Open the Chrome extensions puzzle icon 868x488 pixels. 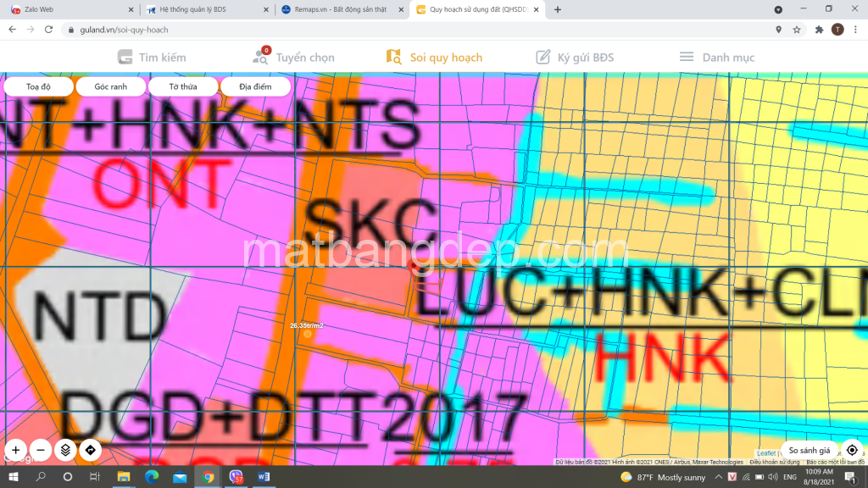click(x=820, y=30)
